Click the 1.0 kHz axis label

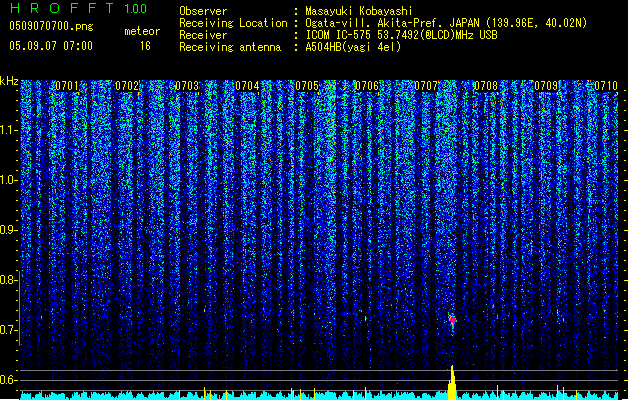9,180
